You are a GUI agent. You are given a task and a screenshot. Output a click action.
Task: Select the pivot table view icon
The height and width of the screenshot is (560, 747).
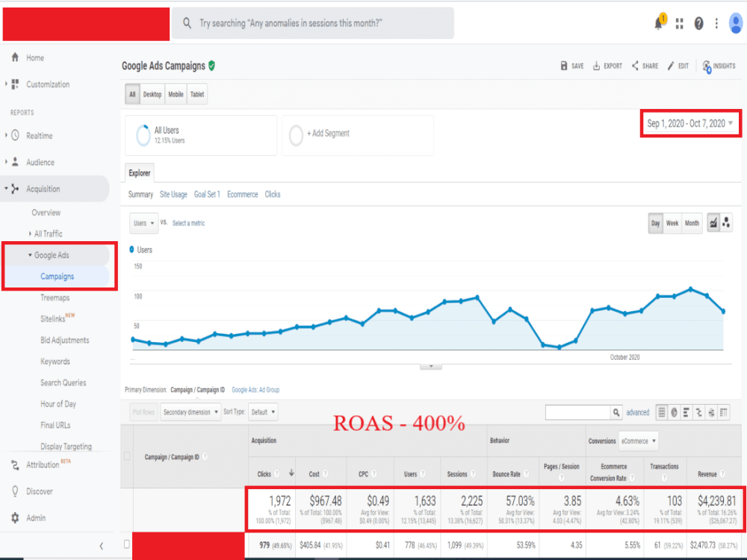click(724, 412)
